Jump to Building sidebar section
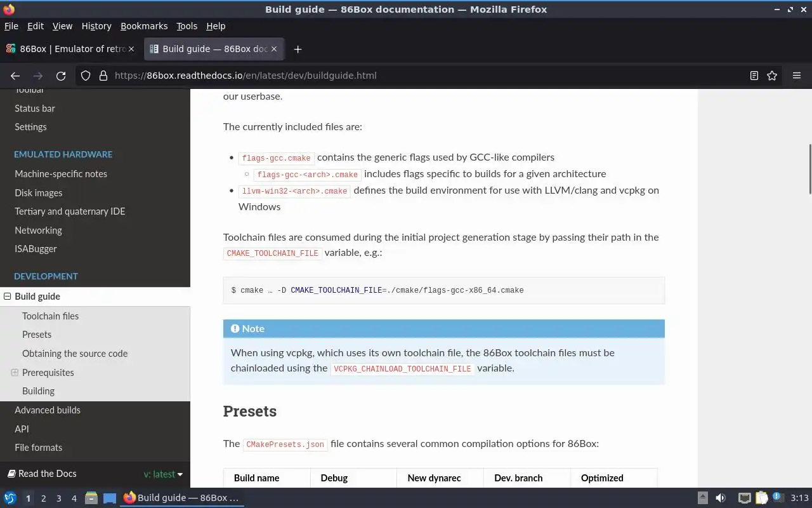Screen dimensions: 812x508 pos(38,391)
